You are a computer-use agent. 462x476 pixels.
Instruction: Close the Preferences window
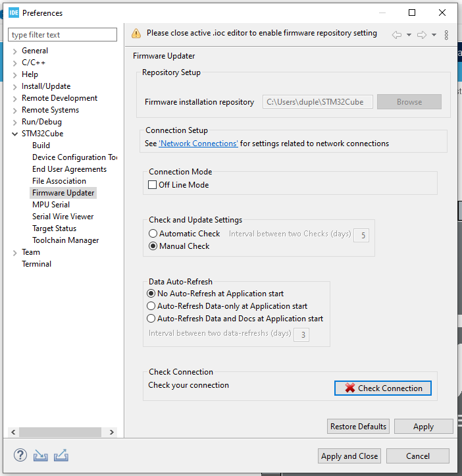click(x=442, y=13)
